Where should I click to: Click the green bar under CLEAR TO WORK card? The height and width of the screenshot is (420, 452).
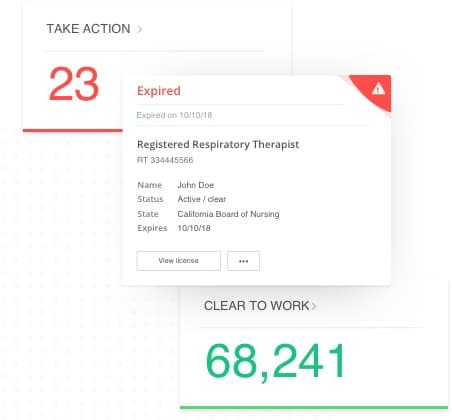[314, 407]
